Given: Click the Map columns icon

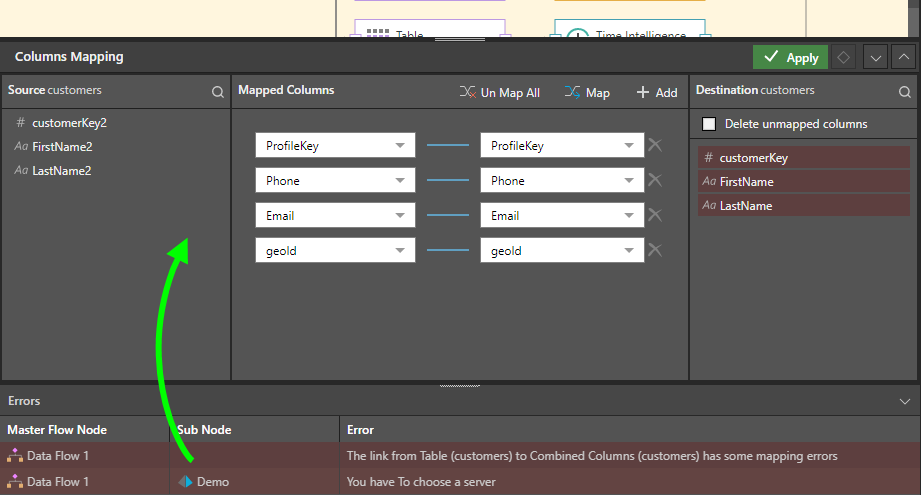Looking at the screenshot, I should [x=572, y=92].
